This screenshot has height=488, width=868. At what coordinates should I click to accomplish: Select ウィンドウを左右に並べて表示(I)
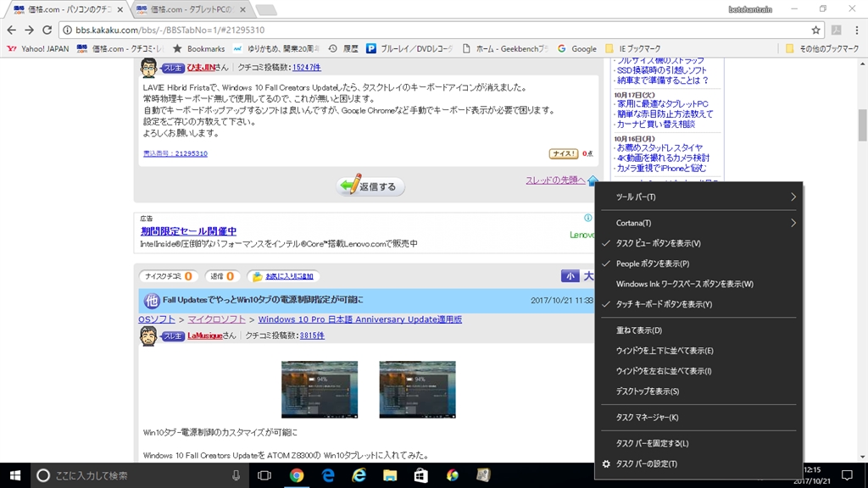click(x=698, y=371)
